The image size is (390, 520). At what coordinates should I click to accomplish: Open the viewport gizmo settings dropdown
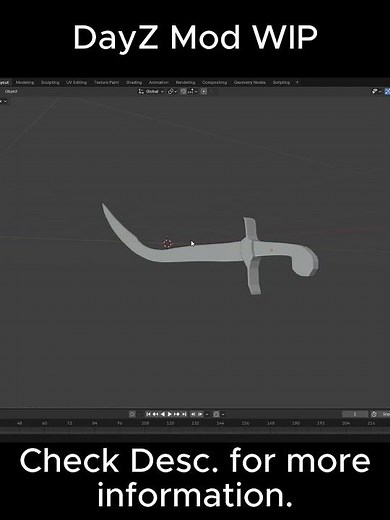377,91
